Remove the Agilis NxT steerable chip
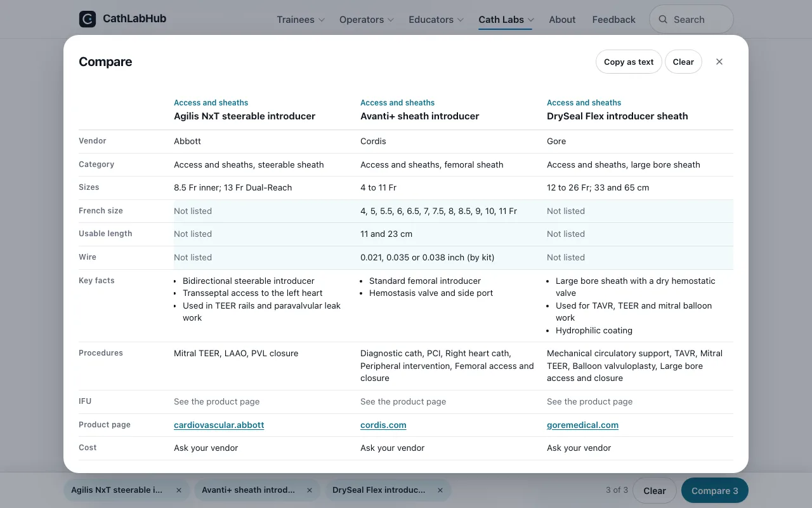The height and width of the screenshot is (508, 812). 179,490
